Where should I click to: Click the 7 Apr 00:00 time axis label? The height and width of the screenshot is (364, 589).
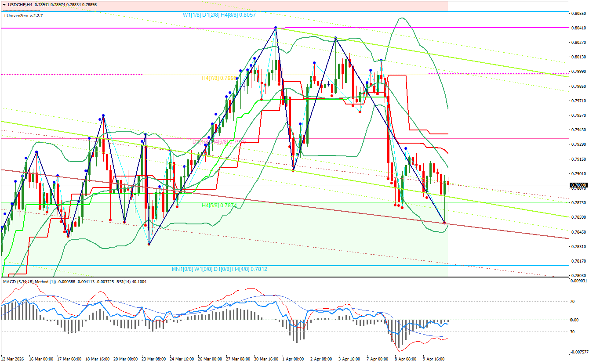click(378, 359)
